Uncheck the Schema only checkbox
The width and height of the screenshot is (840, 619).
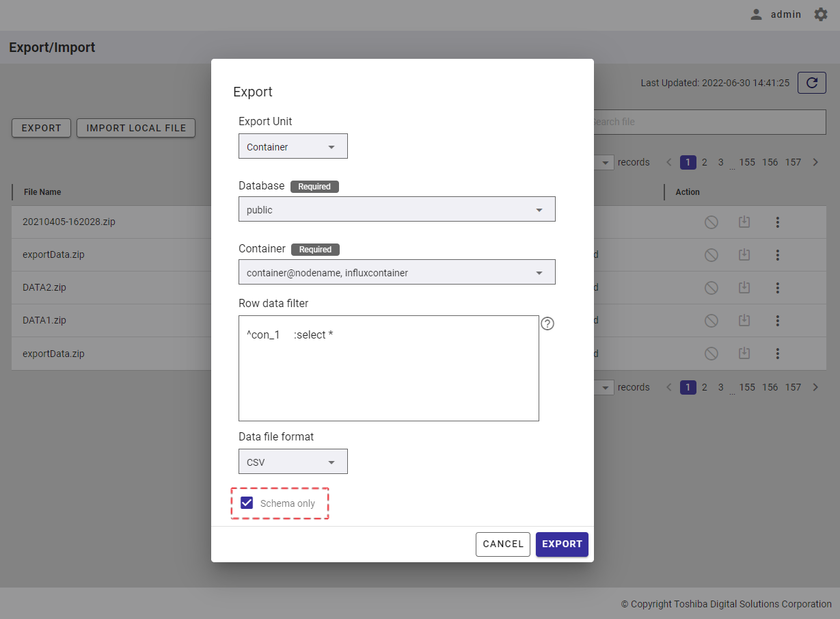pyautogui.click(x=247, y=503)
